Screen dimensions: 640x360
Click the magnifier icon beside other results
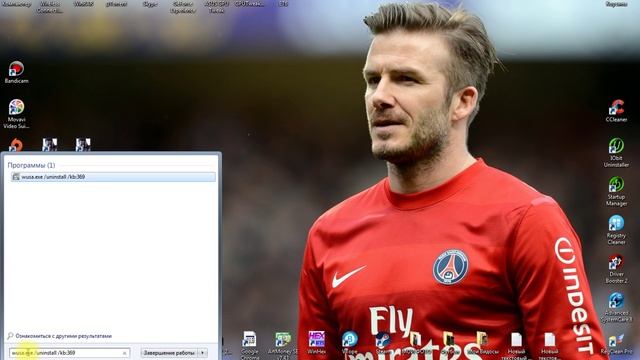[10, 336]
